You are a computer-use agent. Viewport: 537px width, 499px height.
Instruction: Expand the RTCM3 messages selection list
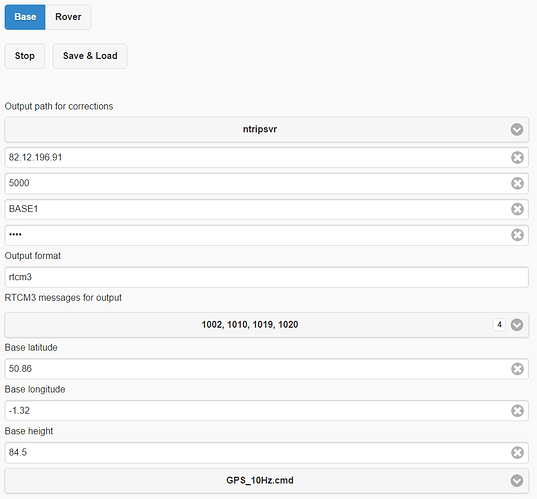pos(266,325)
